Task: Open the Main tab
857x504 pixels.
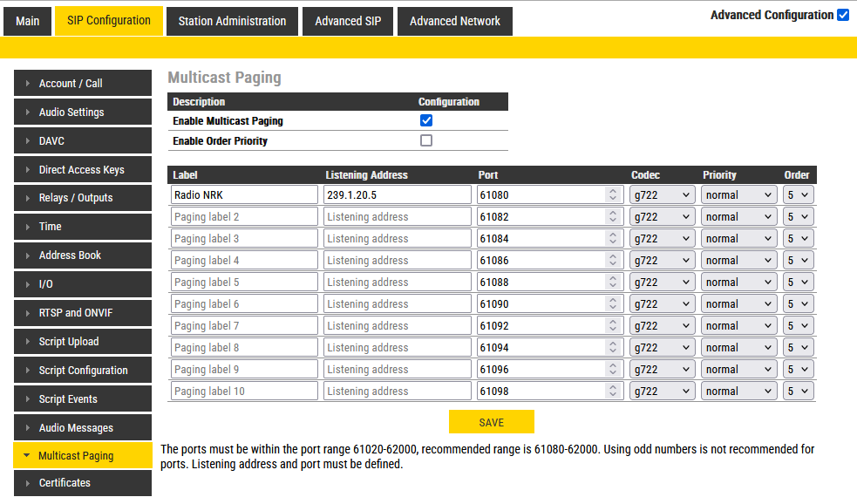Action: pyautogui.click(x=27, y=21)
